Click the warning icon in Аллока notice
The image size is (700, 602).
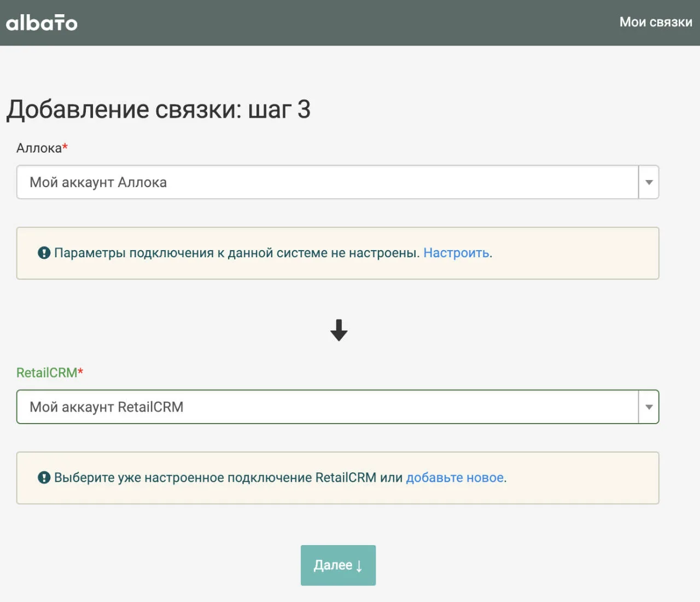click(x=44, y=253)
